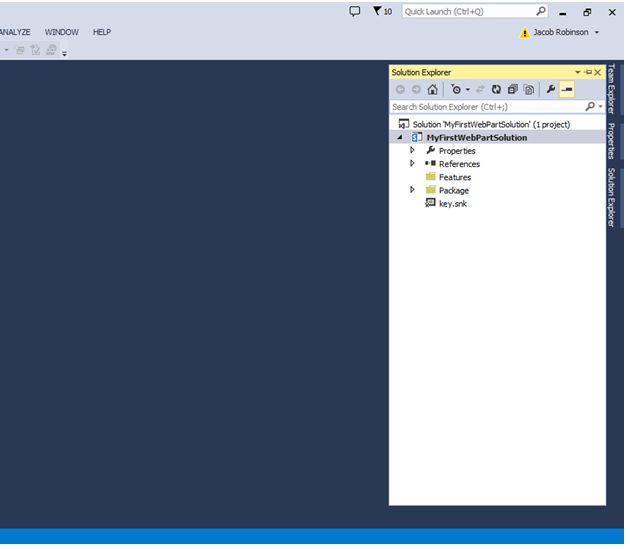Click the Solution Explorer Forward arrow
Image resolution: width=630 pixels, height=549 pixels.
(x=416, y=89)
